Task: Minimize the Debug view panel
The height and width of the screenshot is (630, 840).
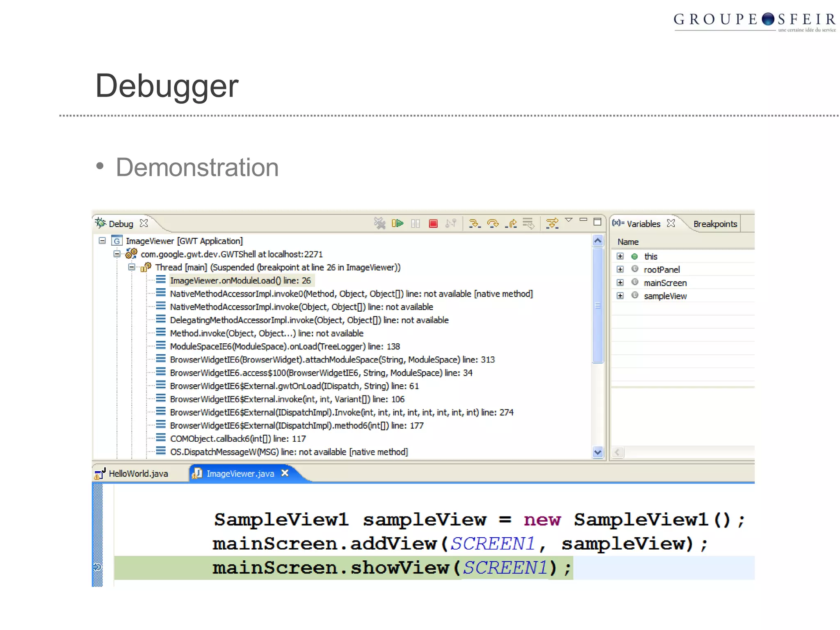Action: pyautogui.click(x=583, y=220)
